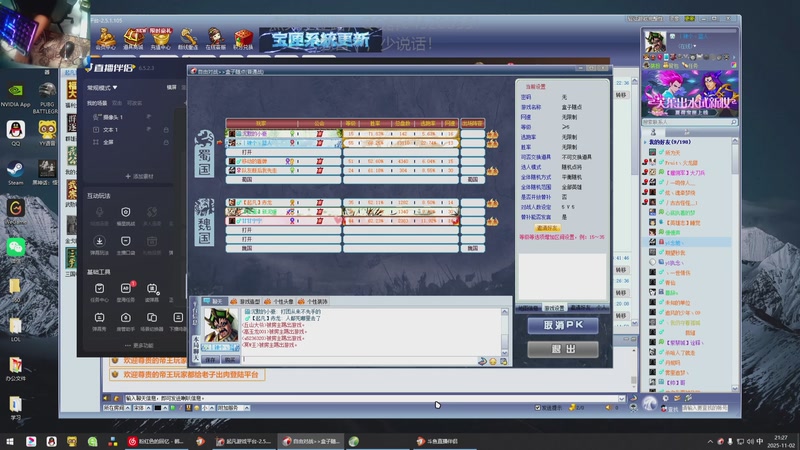
Task: Select the 文本 1 source row
Action: (x=130, y=130)
